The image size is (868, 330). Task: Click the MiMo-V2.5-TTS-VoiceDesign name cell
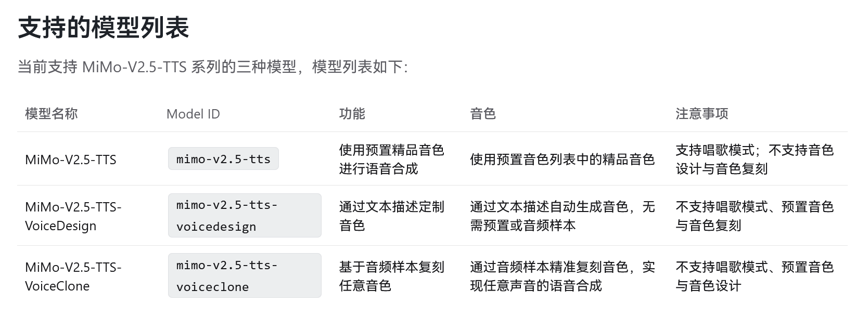pyautogui.click(x=73, y=216)
